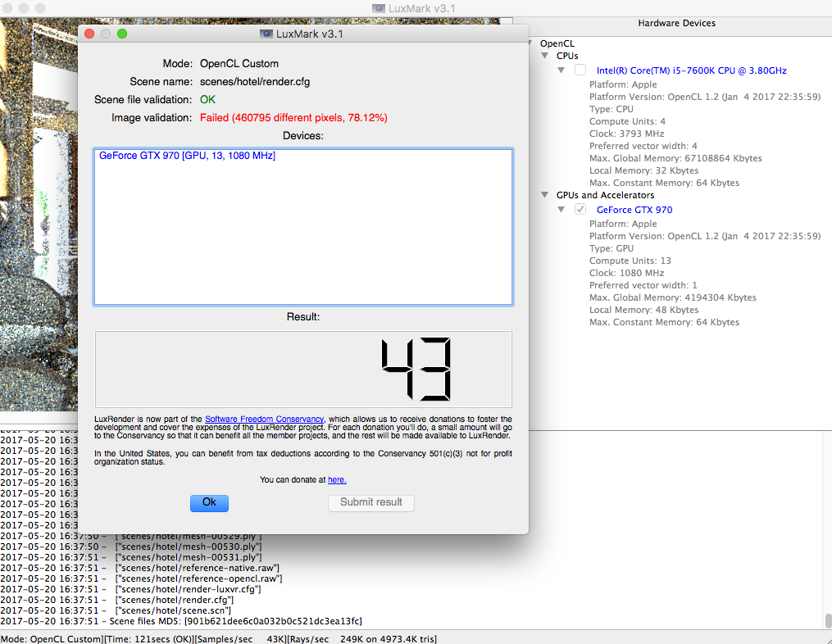Click log line scenes/hotel/reference-opencl.raw
The width and height of the screenshot is (832, 644).
click(141, 578)
